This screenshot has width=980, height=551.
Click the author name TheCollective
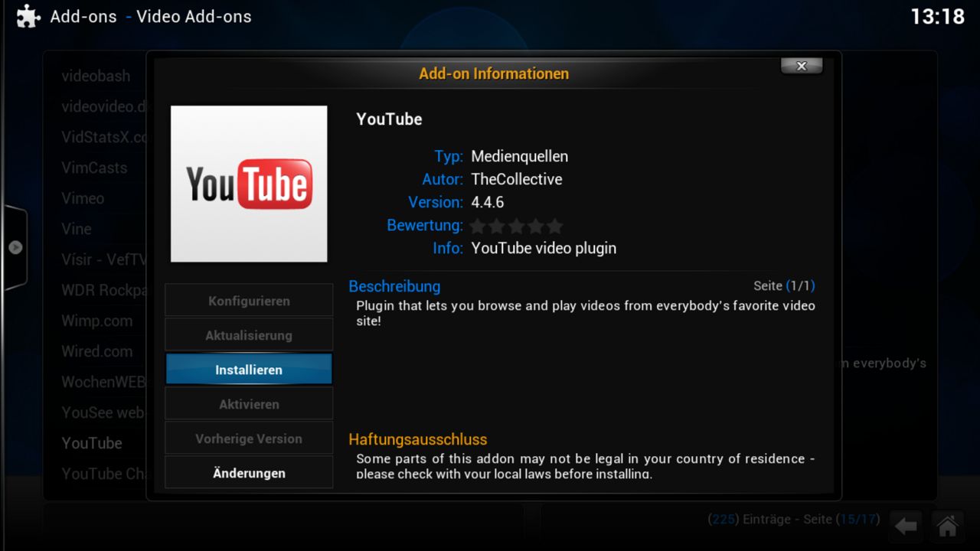(x=517, y=179)
